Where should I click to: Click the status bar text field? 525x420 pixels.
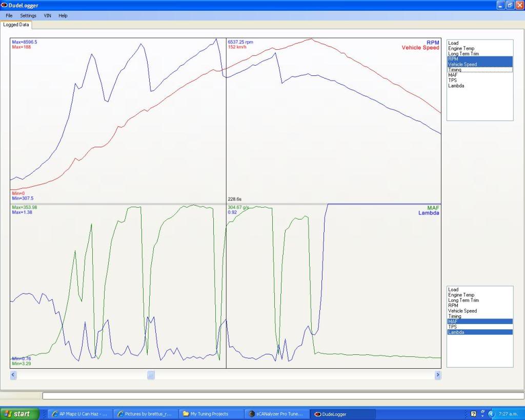pos(283,396)
